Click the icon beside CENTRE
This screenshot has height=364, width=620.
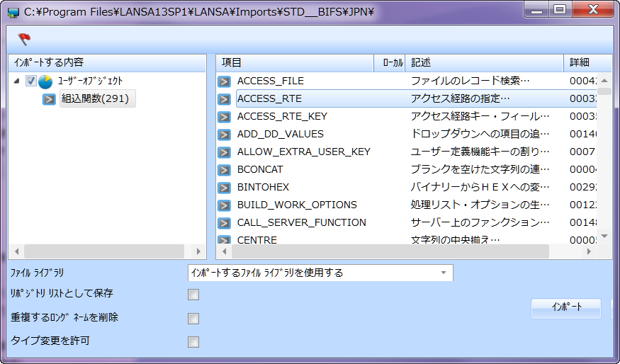[224, 239]
